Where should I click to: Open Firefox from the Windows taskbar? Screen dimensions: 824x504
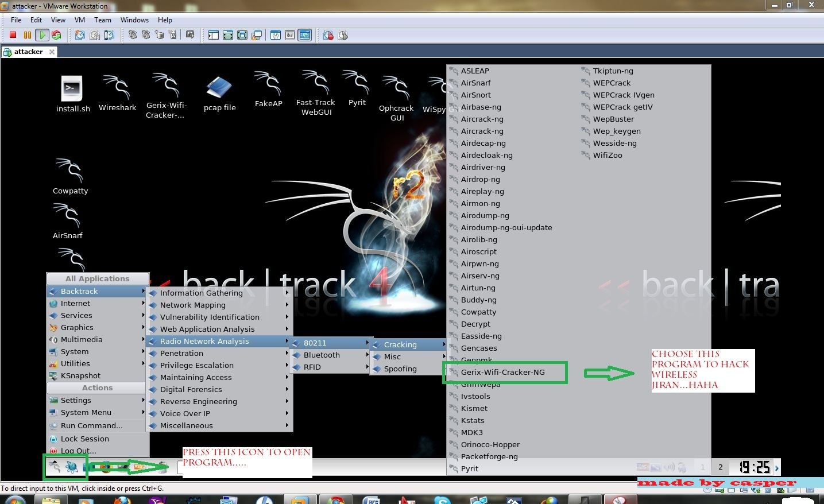[x=122, y=501]
